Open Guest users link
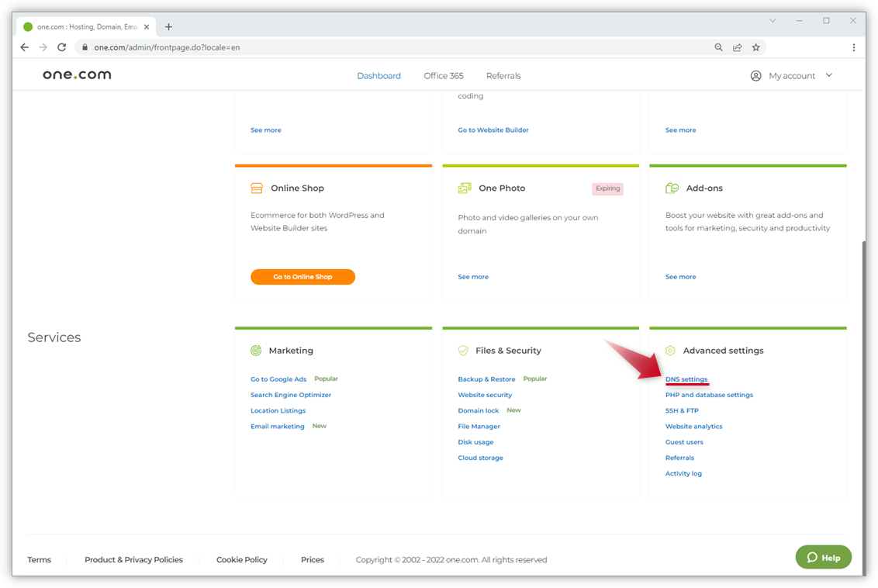This screenshot has height=588, width=878. point(684,442)
